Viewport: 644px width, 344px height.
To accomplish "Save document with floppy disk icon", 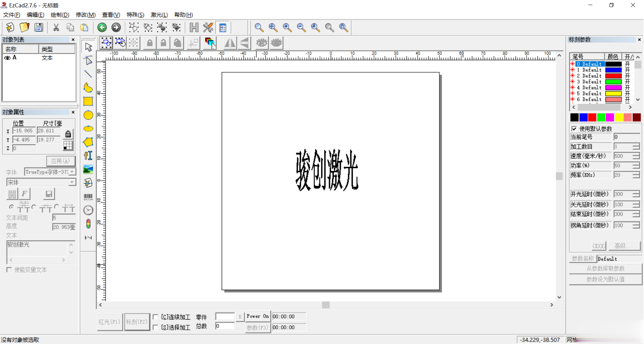I will [39, 27].
